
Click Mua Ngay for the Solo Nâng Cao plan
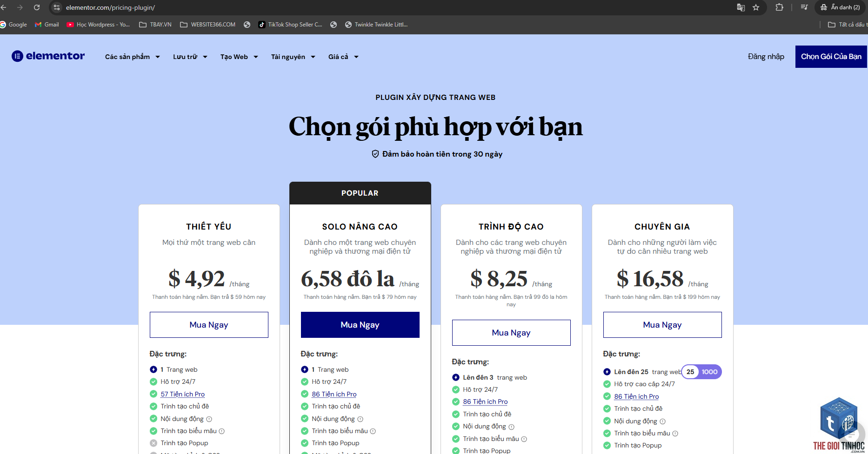coord(360,325)
